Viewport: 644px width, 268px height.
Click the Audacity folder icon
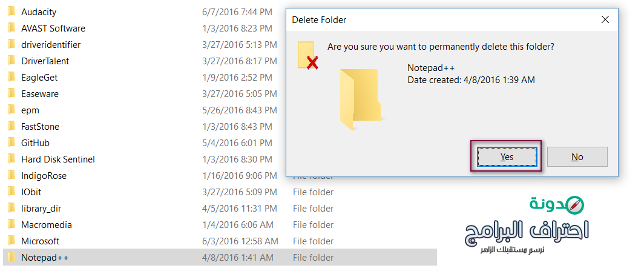[x=11, y=12]
